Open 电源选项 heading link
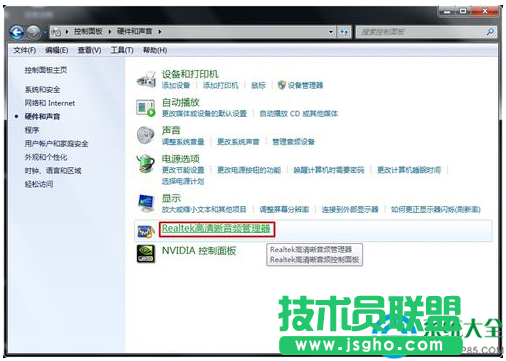 tap(180, 159)
